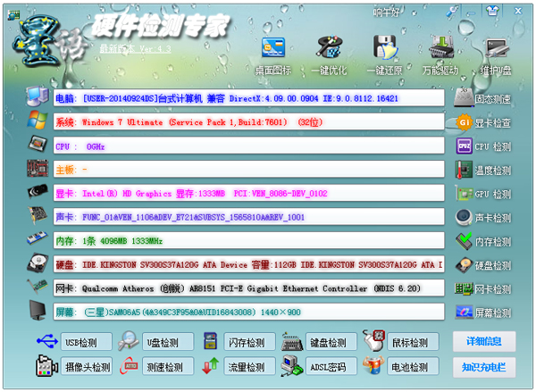
Task: Click the network card icon beside the 网卡 row
Action: click(38, 287)
